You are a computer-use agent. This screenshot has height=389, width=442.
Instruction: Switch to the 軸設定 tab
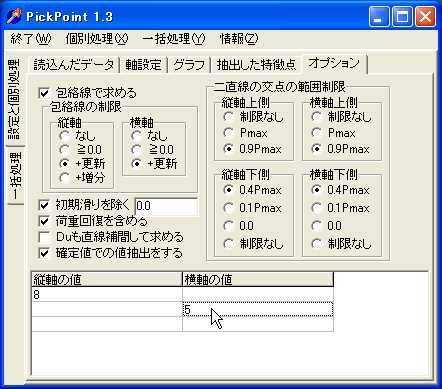[144, 65]
